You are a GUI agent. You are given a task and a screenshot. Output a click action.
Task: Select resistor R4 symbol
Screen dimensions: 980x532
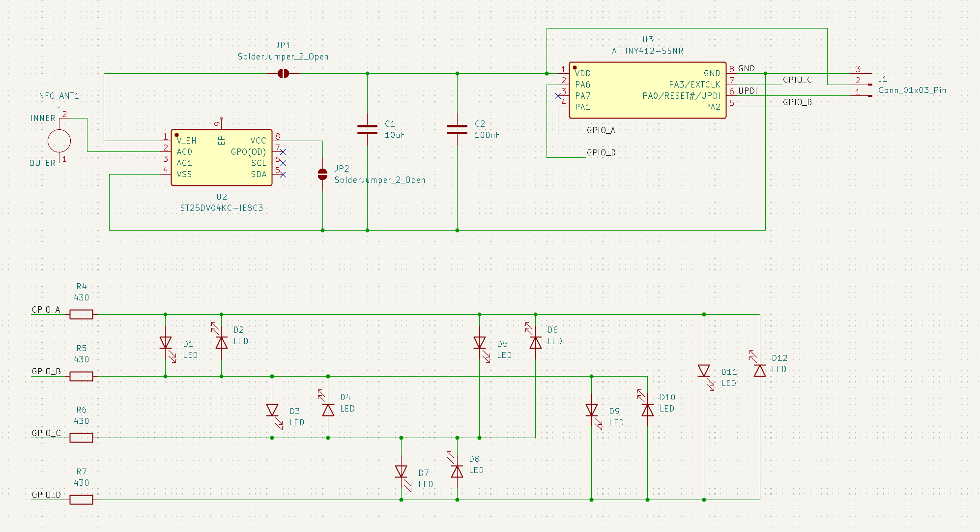(81, 314)
